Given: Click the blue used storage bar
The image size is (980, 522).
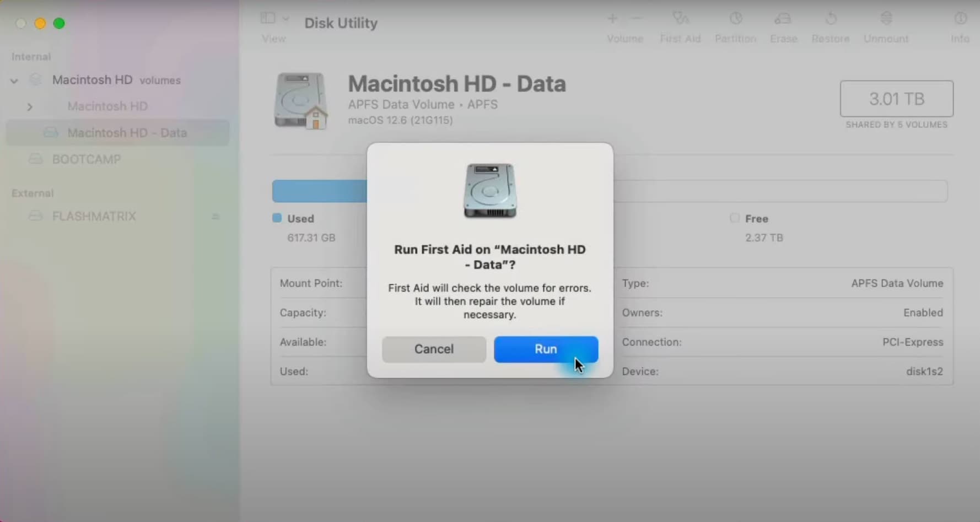Looking at the screenshot, I should tap(319, 191).
